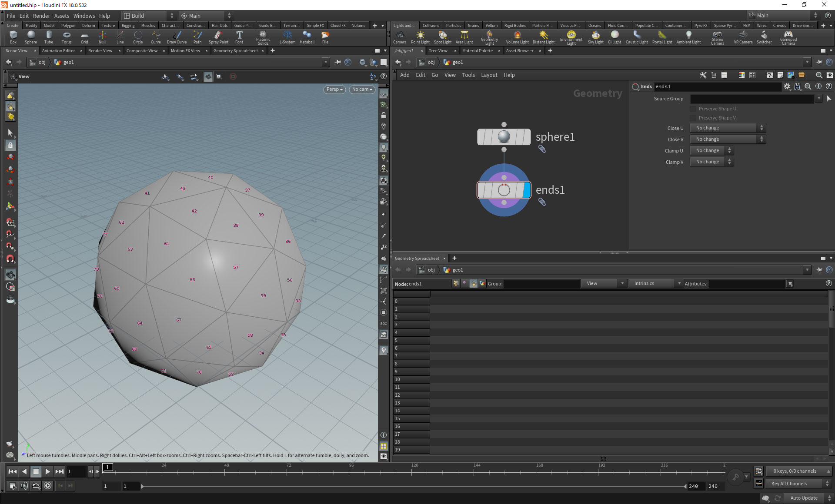Open the No cam camera dropdown
This screenshot has width=835, height=504.
pos(362,89)
